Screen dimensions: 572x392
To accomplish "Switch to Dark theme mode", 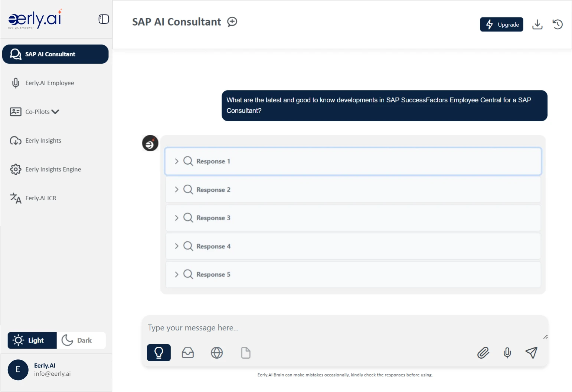I will click(x=81, y=340).
